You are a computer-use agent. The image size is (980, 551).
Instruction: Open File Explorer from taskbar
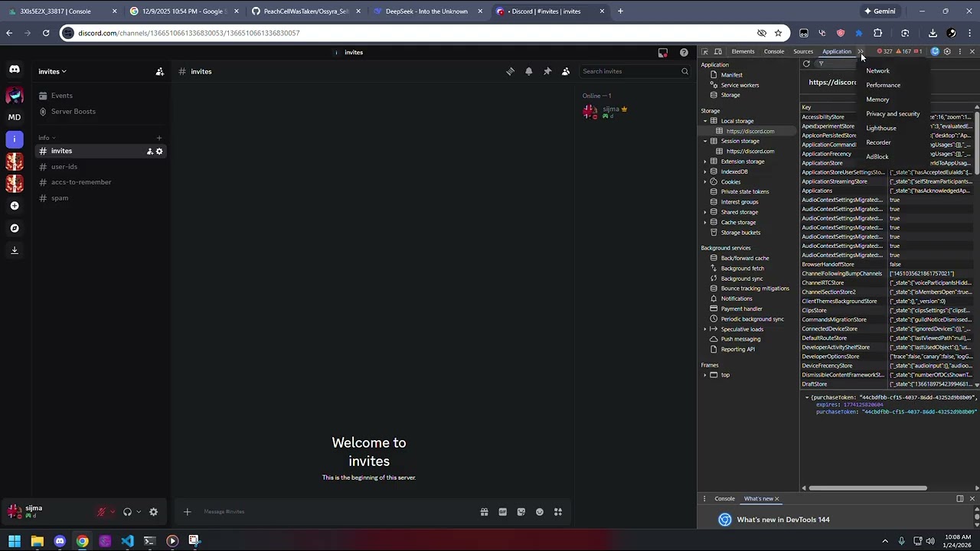coord(37,541)
